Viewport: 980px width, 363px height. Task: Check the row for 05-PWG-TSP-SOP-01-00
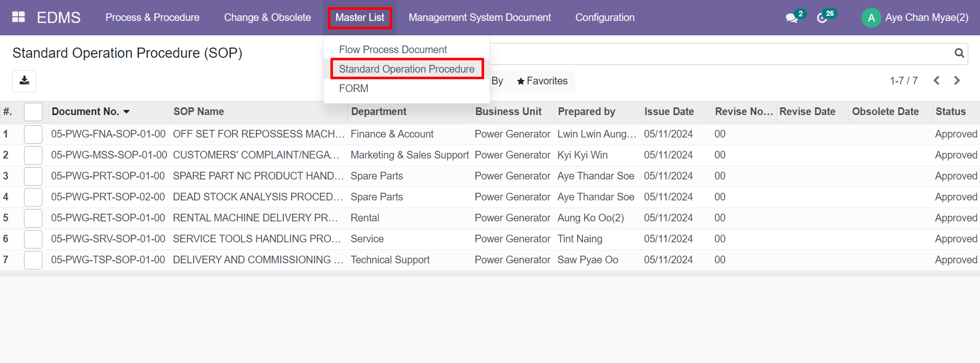[33, 260]
